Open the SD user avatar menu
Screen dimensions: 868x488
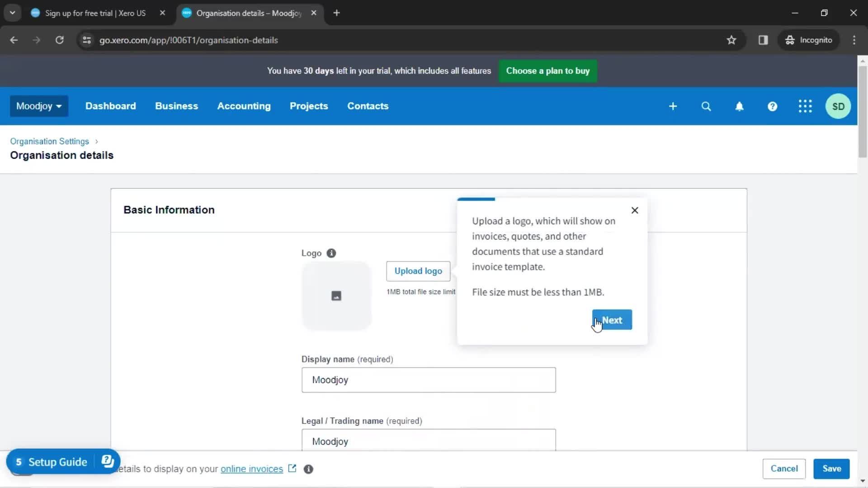pos(838,106)
